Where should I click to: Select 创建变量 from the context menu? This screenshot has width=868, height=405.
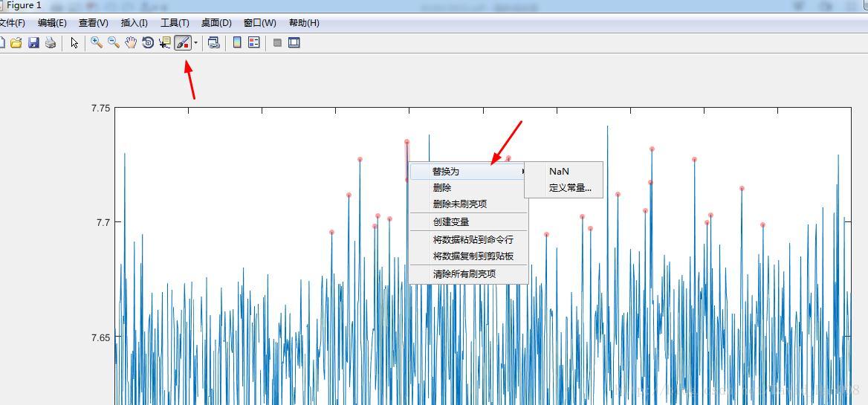pos(468,222)
